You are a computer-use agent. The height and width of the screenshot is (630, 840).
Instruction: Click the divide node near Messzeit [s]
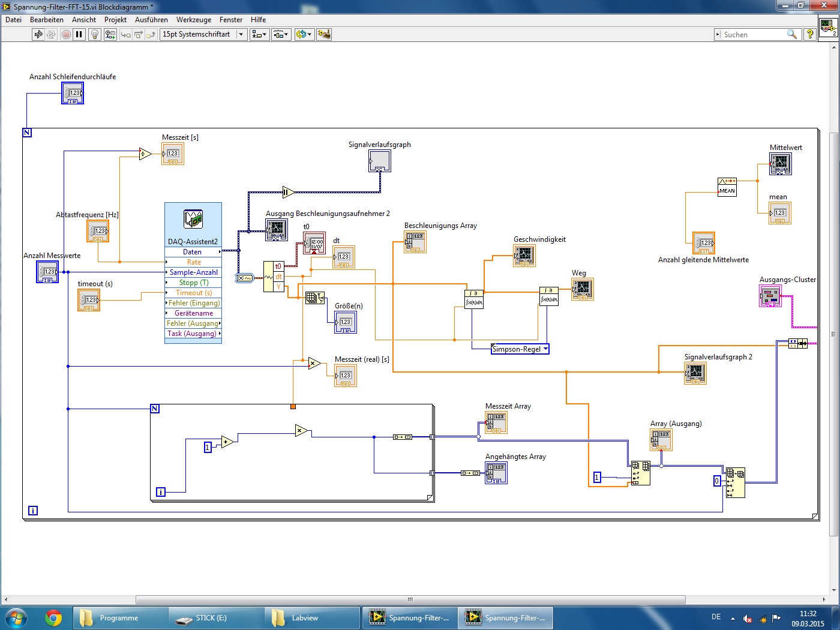pyautogui.click(x=145, y=154)
